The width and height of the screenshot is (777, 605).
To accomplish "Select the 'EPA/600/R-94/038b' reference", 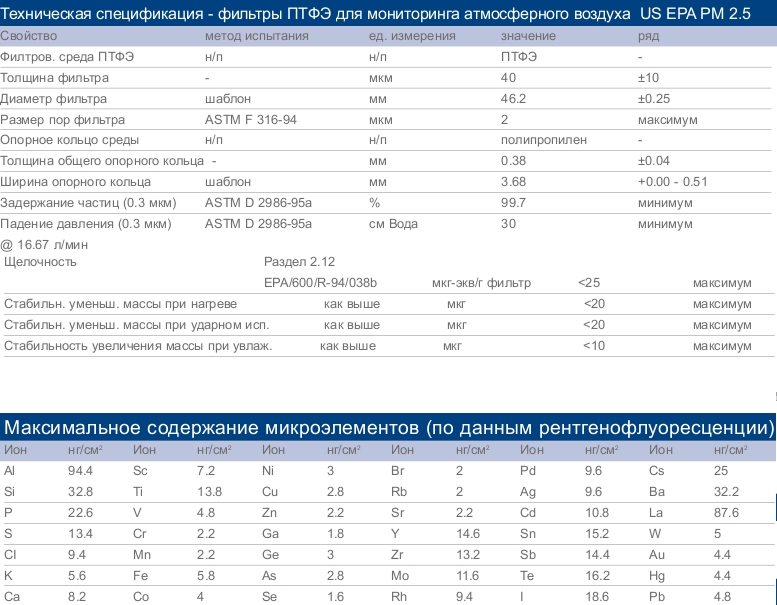I will point(320,283).
